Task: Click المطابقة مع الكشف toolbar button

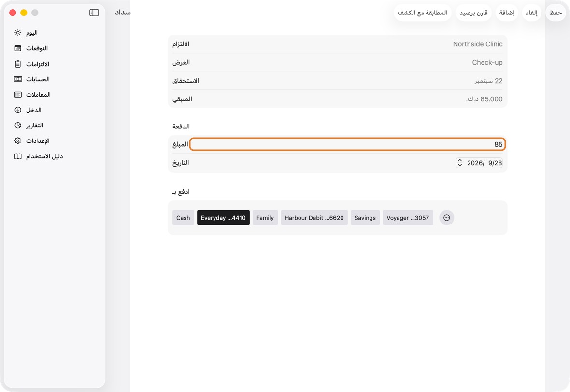Action: click(422, 13)
